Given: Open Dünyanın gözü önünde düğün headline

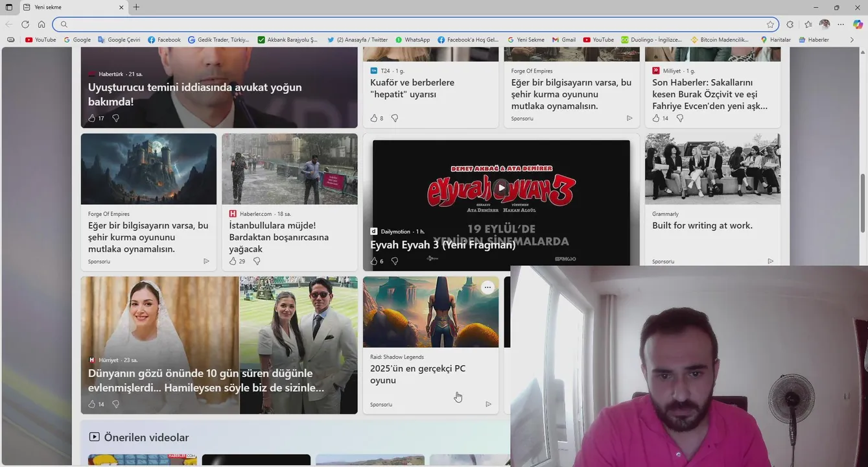Looking at the screenshot, I should pos(206,381).
